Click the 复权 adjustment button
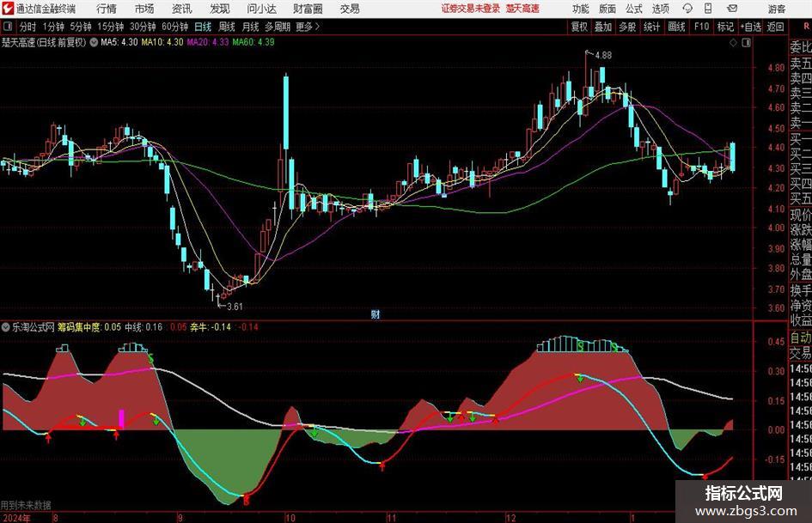Image resolution: width=812 pixels, height=523 pixels. 579,27
